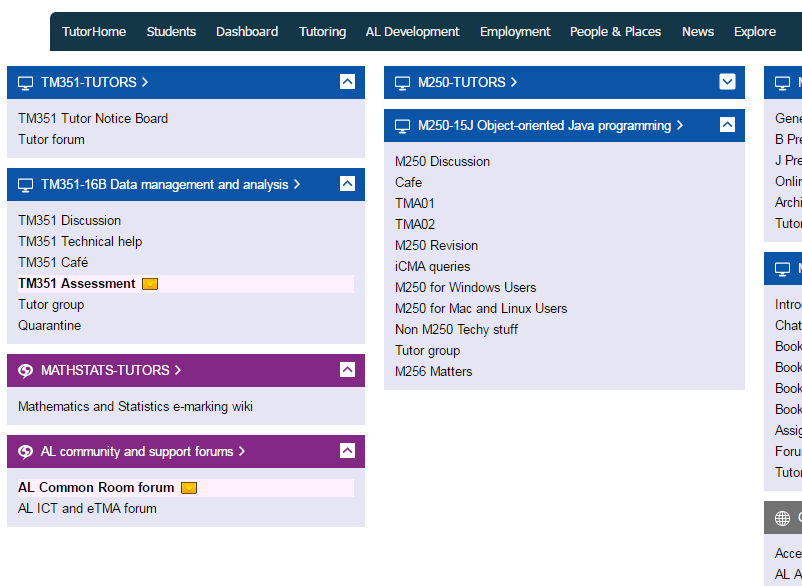This screenshot has width=802, height=586.
Task: Click the monitor icon on M250-15J Java programming header
Action: [x=404, y=125]
